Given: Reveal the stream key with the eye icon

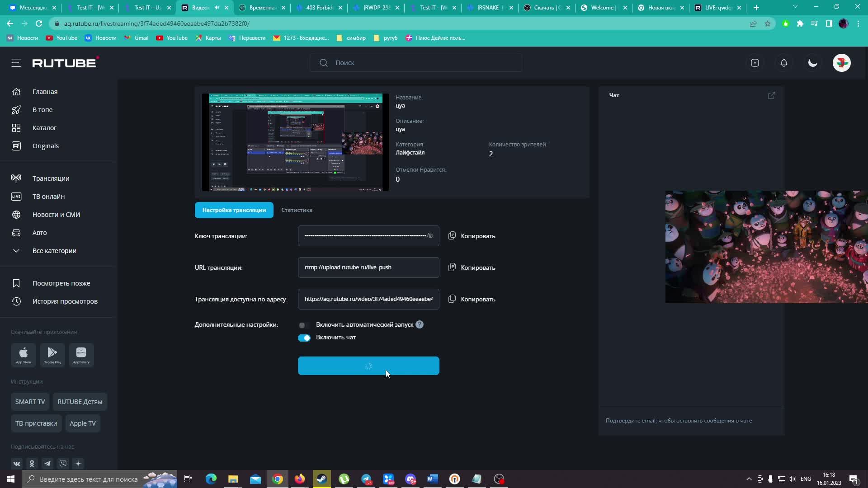Looking at the screenshot, I should click(x=430, y=236).
